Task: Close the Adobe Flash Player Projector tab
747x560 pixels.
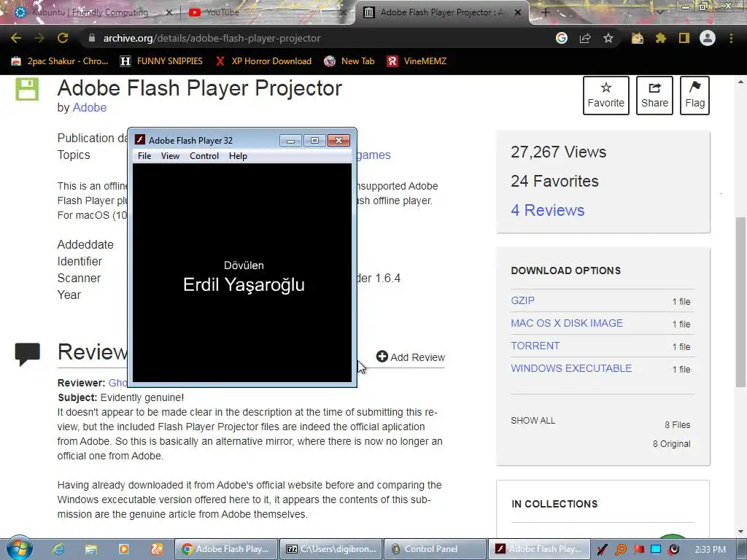Action: tap(518, 12)
